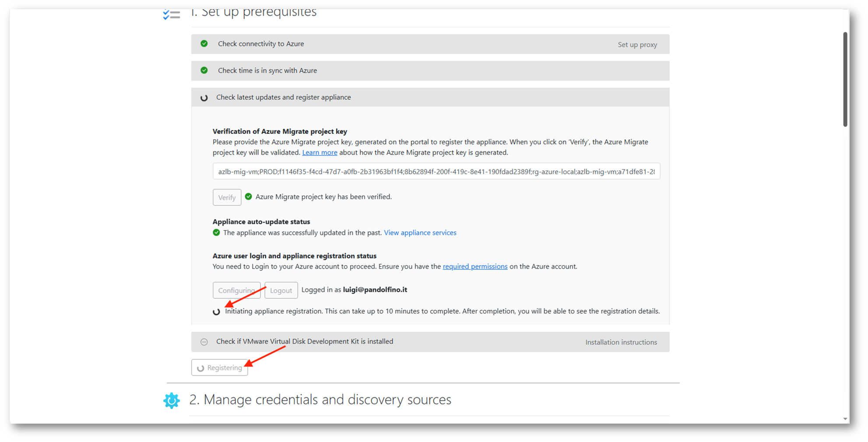Click spinner beside Check latest updates row

click(x=204, y=98)
